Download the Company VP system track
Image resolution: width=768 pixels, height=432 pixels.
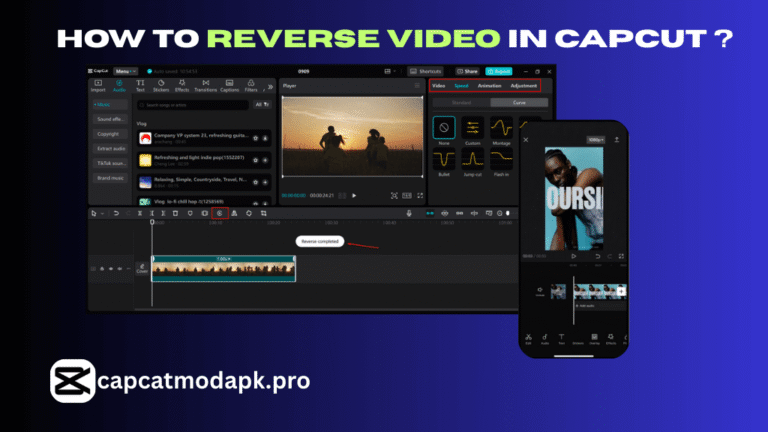coord(265,139)
